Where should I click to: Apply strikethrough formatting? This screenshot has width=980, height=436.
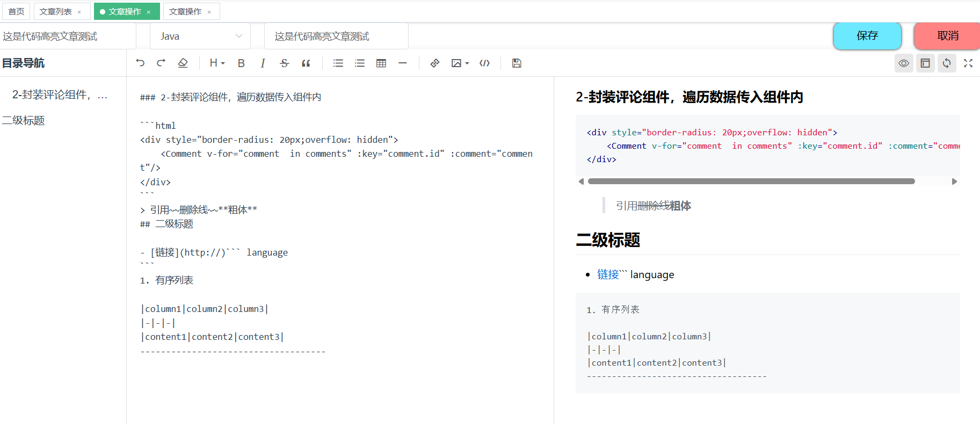(x=285, y=63)
